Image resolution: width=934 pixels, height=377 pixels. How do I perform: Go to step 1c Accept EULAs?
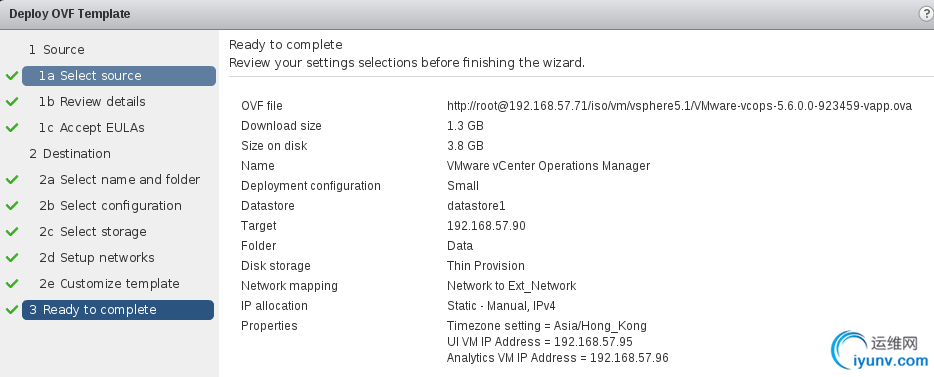[x=92, y=127]
